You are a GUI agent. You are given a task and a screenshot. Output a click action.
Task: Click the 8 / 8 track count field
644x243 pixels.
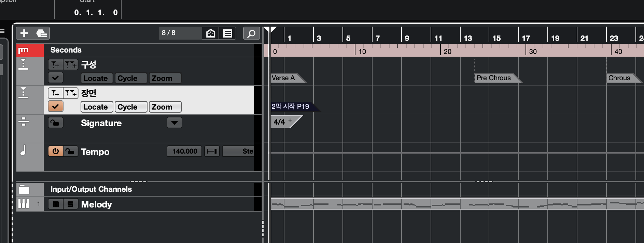[180, 33]
